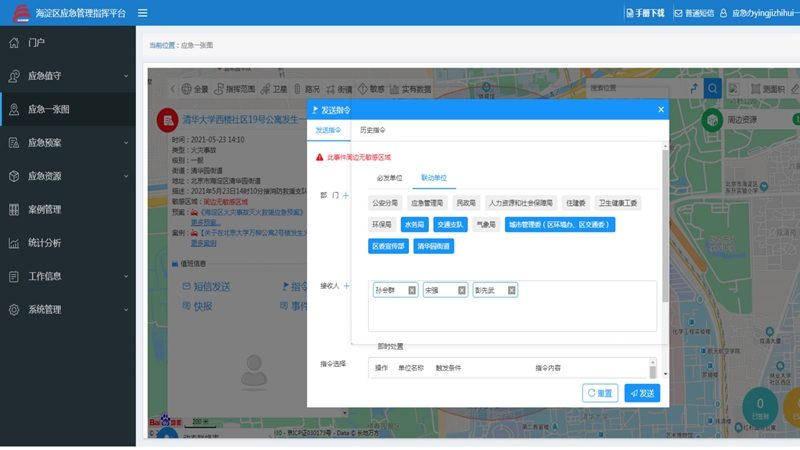Close the 发送指令 dialog
Screen dimensions: 800x450
click(x=661, y=110)
